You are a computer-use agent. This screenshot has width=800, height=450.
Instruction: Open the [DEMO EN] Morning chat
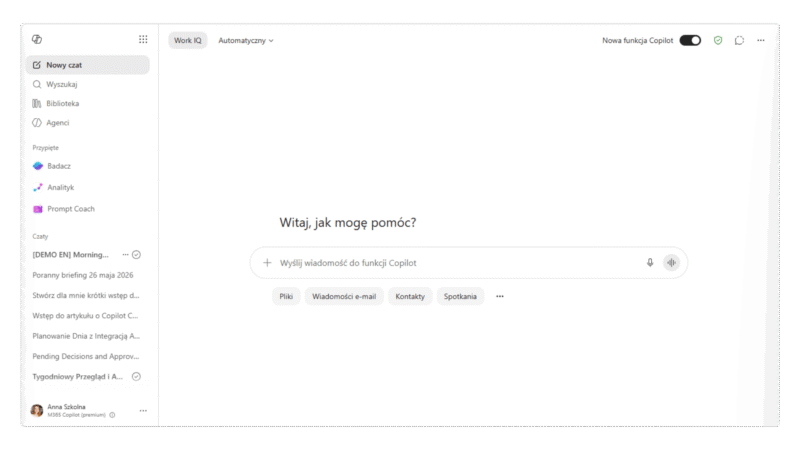70,255
